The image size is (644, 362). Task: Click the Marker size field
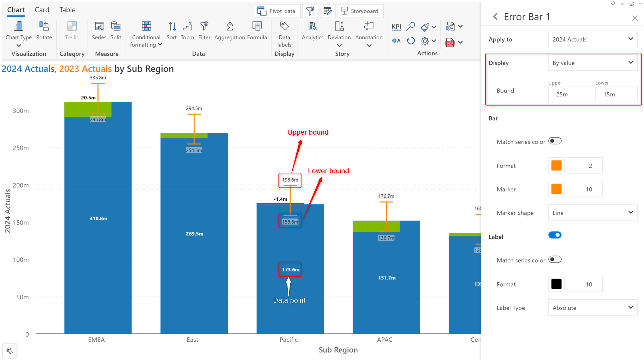pos(585,189)
